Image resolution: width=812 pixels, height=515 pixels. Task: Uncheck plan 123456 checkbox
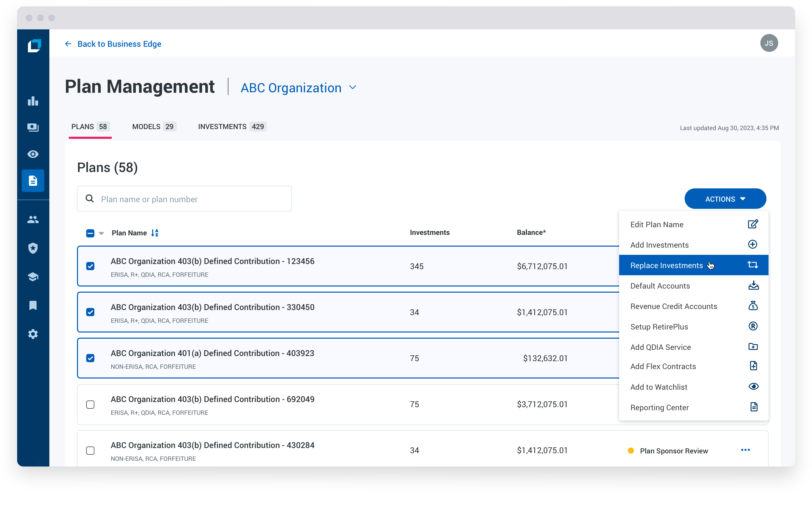click(x=90, y=266)
